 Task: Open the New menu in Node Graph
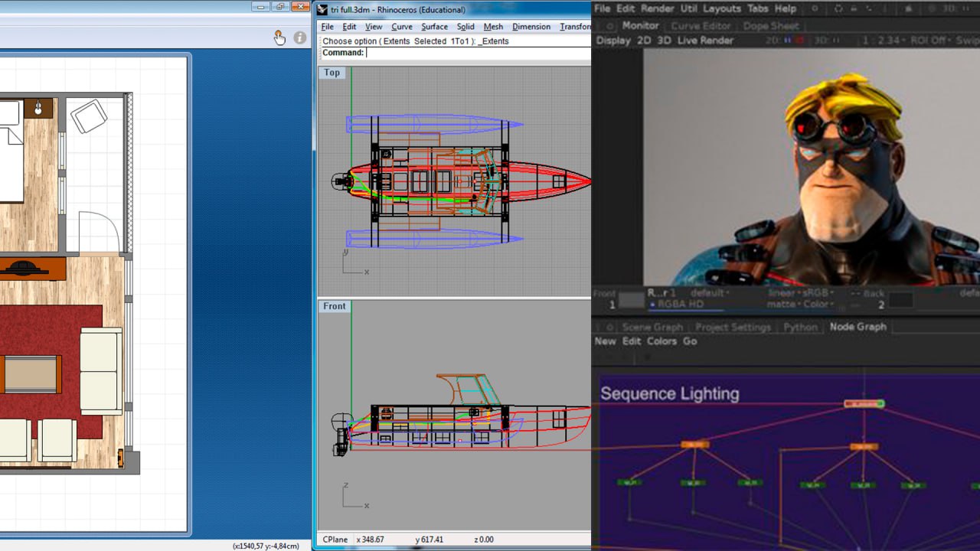pyautogui.click(x=605, y=341)
